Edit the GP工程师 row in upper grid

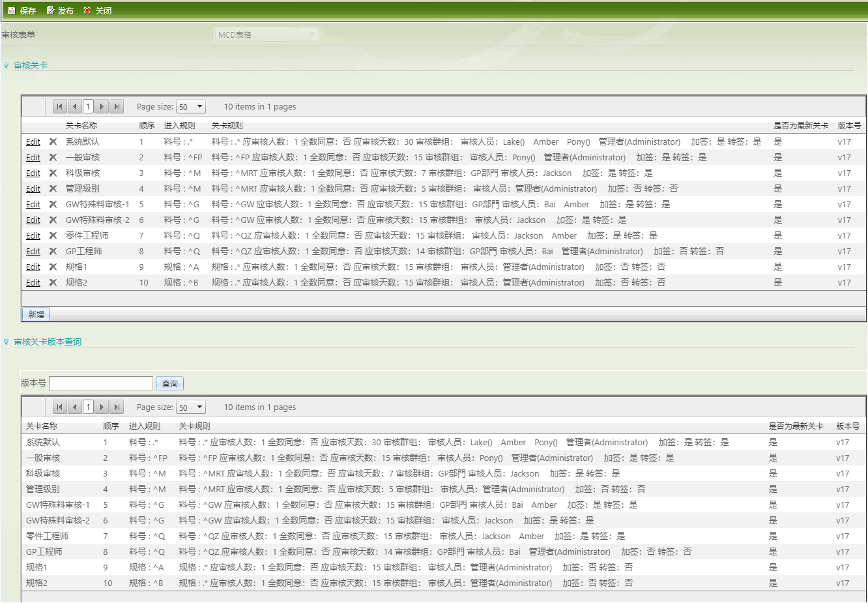(33, 251)
